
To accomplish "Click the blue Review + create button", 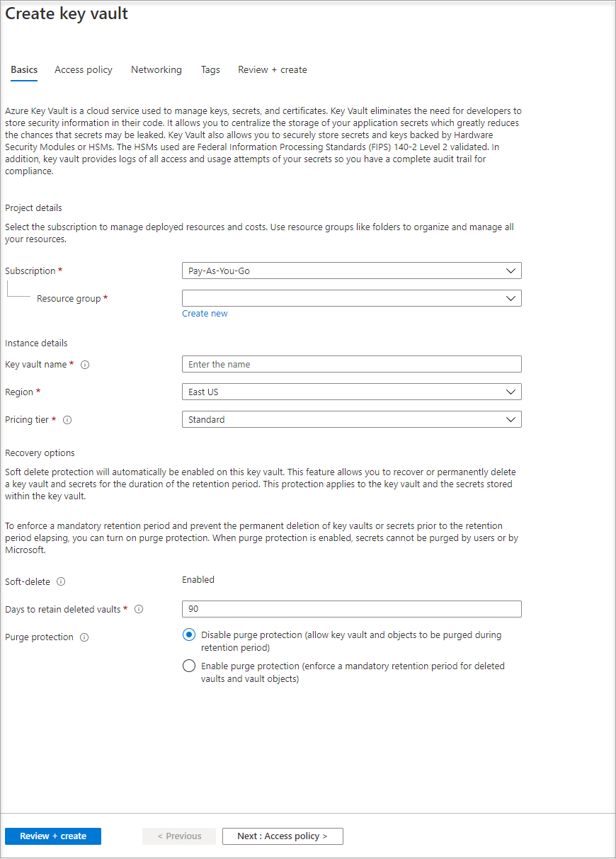I will 52,836.
